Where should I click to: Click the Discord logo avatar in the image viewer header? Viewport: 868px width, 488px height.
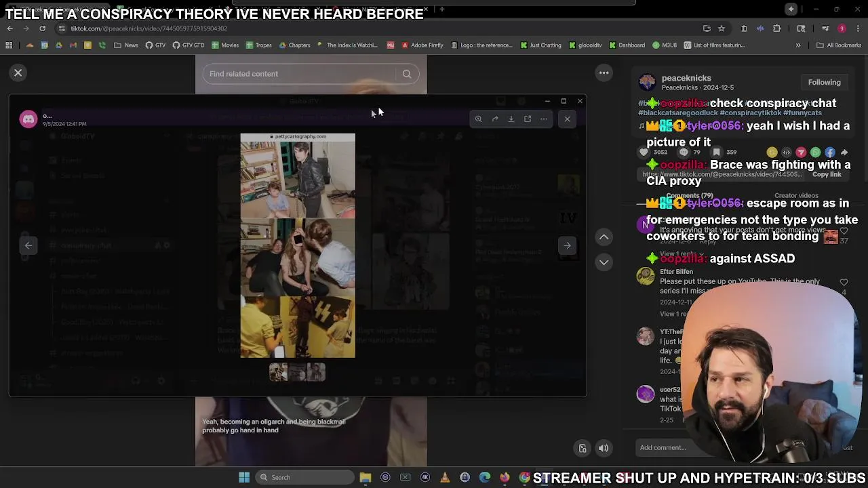click(x=28, y=119)
